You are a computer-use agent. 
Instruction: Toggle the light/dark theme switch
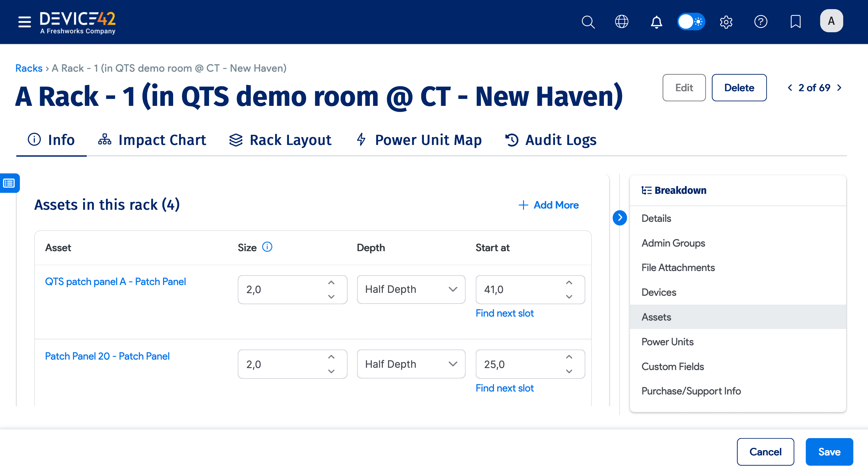[691, 22]
